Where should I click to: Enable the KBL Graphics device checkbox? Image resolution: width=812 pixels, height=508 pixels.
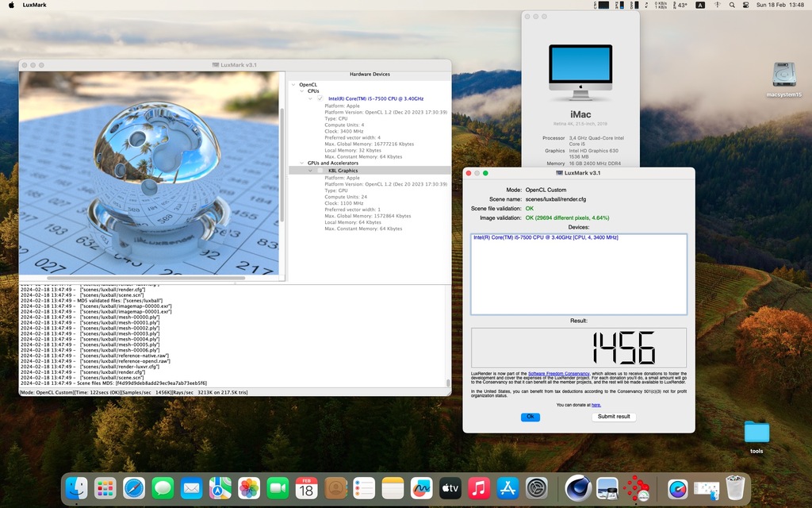pyautogui.click(x=320, y=171)
